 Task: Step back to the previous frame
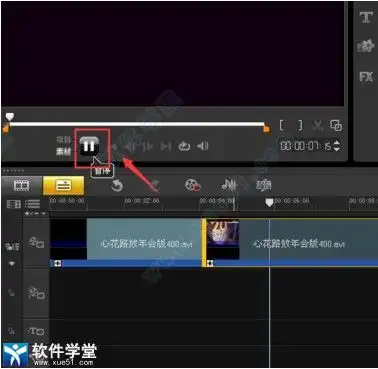pos(130,146)
